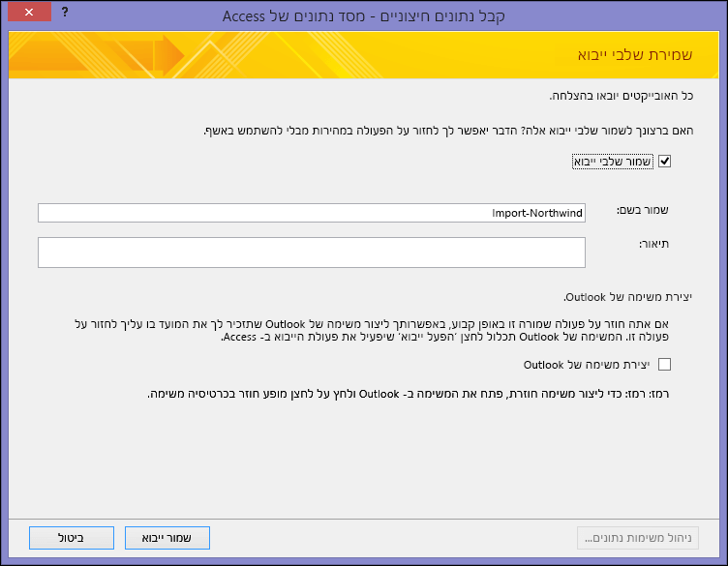Click the שמור ייבוא button
Viewport: 728px width, 566px height.
(167, 538)
